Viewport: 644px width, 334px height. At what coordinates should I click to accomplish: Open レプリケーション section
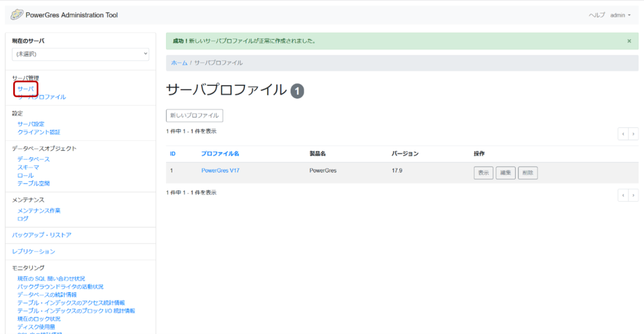(x=33, y=252)
